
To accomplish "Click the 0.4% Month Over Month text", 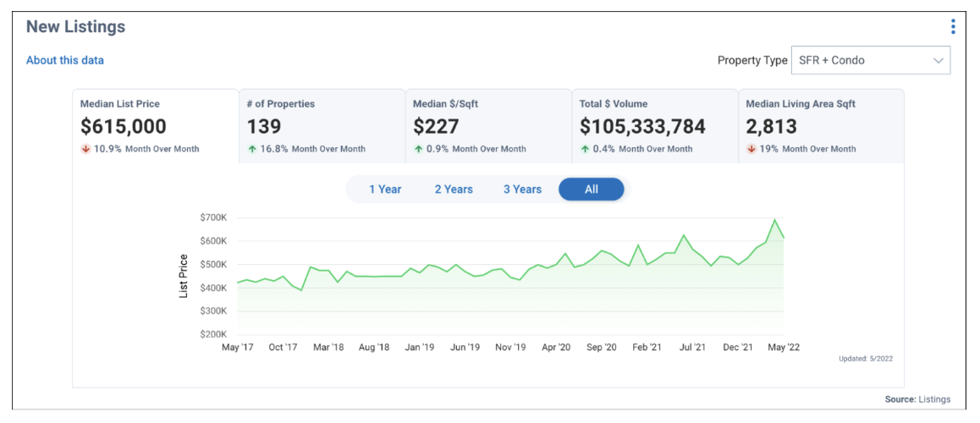I will [642, 150].
